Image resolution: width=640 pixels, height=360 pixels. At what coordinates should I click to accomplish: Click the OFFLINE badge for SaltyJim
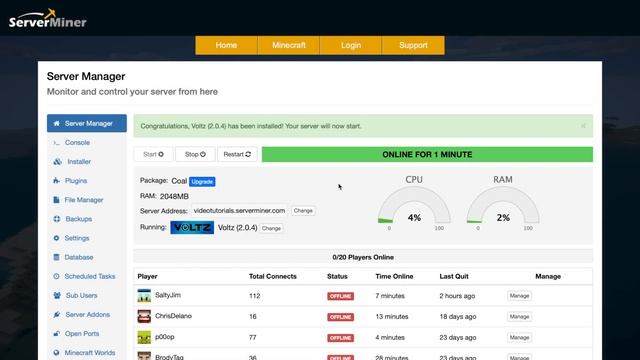(340, 296)
